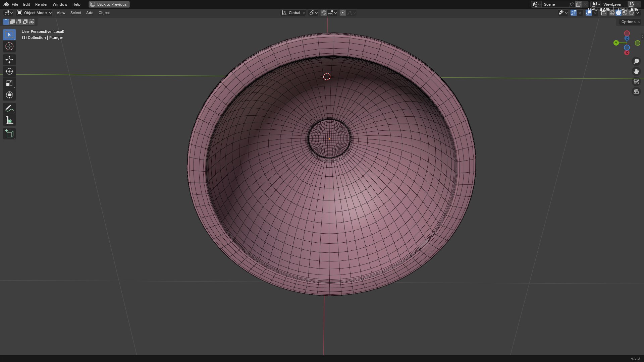644x362 pixels.
Task: Switch to material preview shading
Action: (x=625, y=13)
